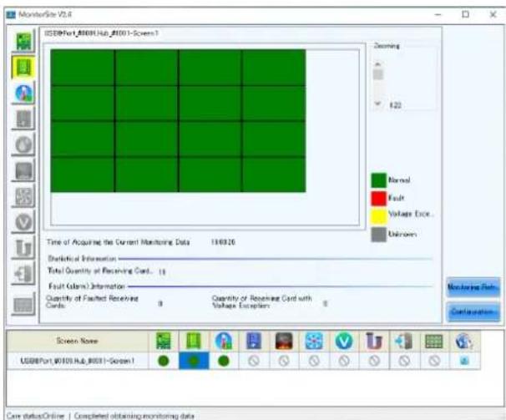
Task: Click Voltage Exception card quantity value
Action: click(x=326, y=303)
